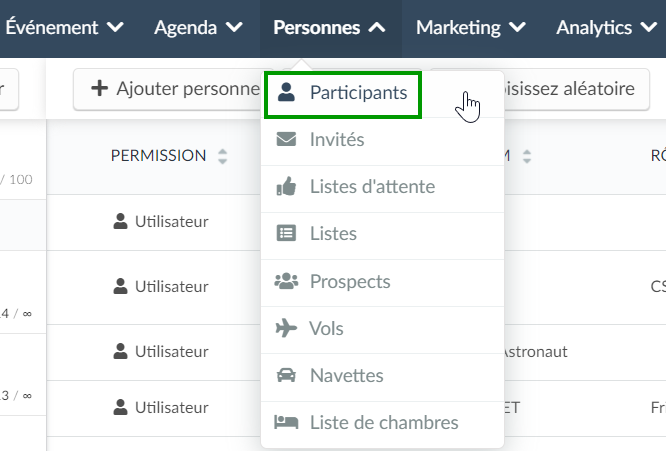Click the Navettes car icon
This screenshot has width=666, height=451.
click(286, 375)
